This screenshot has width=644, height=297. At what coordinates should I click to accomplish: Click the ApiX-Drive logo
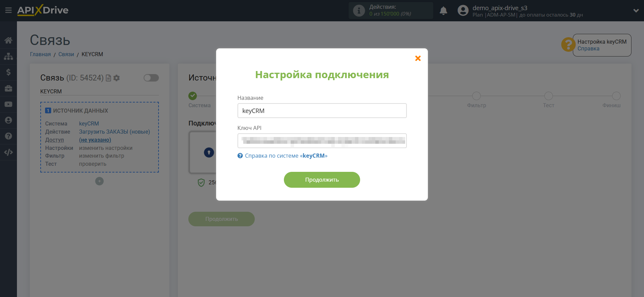click(x=43, y=10)
